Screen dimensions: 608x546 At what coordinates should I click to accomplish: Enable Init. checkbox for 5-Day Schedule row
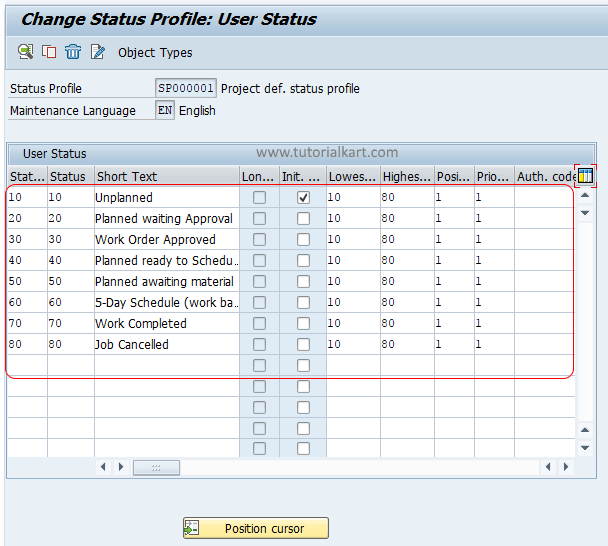(x=303, y=302)
